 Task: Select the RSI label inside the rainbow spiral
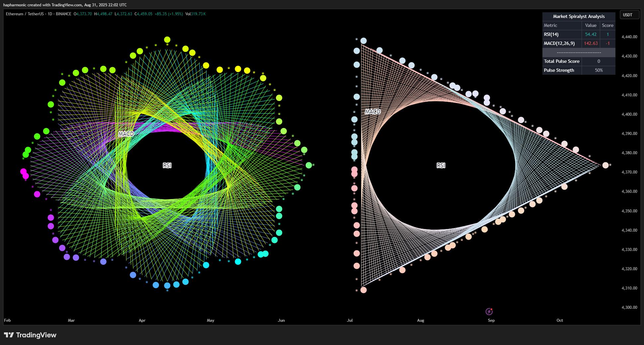pyautogui.click(x=167, y=166)
